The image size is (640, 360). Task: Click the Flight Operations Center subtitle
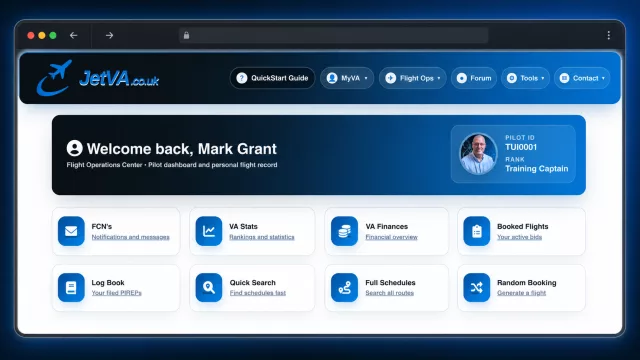tap(172, 165)
